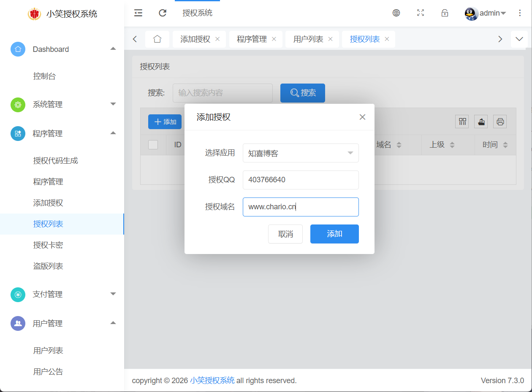Image resolution: width=532 pixels, height=392 pixels.
Task: Print the authorization list
Action: 500,122
